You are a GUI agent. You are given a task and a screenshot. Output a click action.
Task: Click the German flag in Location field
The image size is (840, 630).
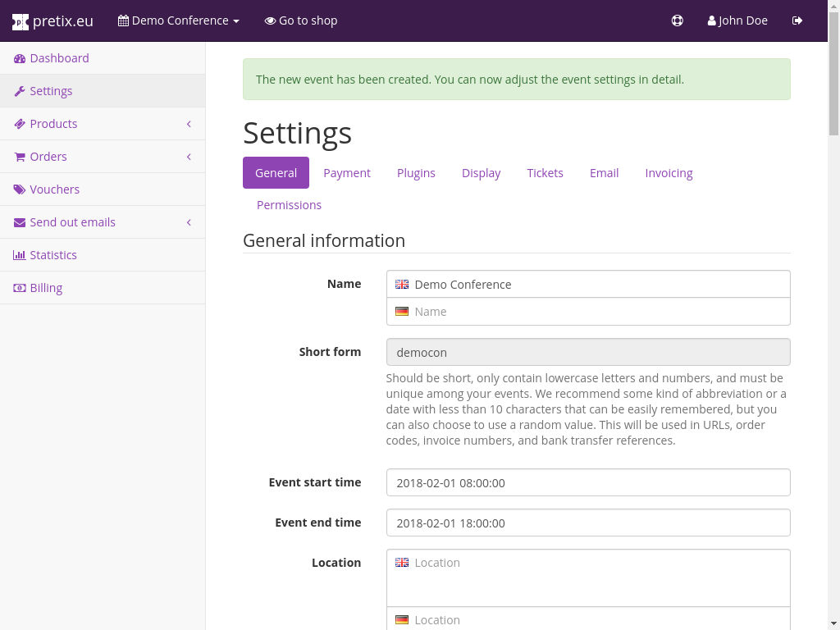[x=402, y=620]
